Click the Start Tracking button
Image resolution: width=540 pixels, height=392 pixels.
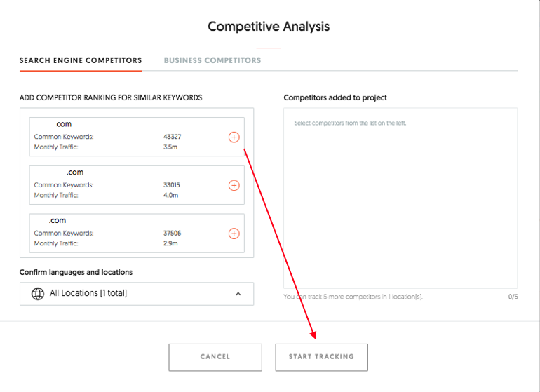[321, 357]
